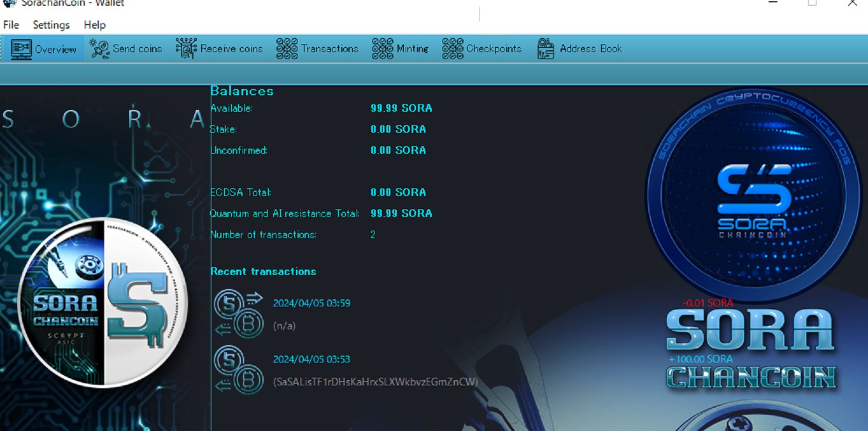Screen dimensions: 868x431
Task: Click the Number of transactions: label
Action: [264, 235]
